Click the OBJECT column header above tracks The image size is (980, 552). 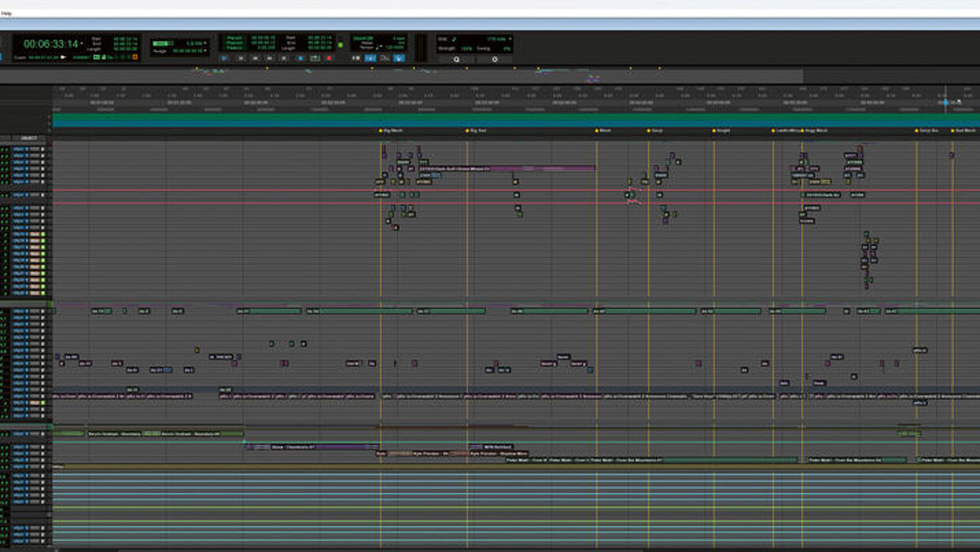29,138
